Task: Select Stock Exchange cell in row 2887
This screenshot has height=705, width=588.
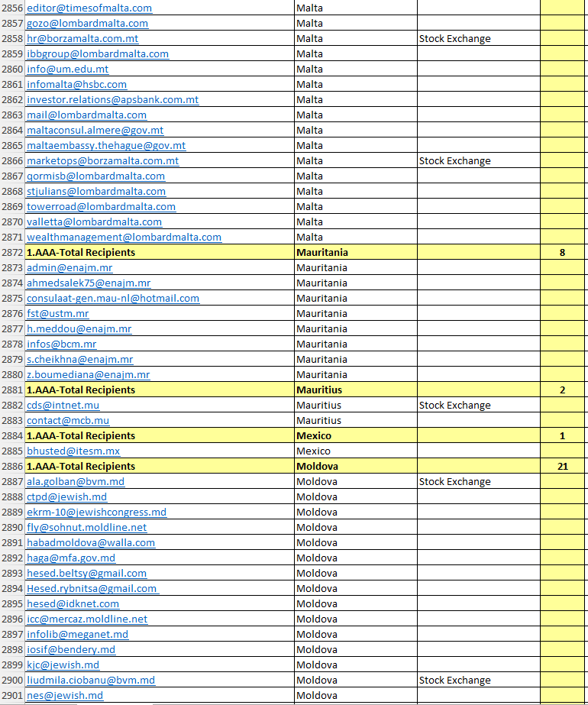Action: 479,482
